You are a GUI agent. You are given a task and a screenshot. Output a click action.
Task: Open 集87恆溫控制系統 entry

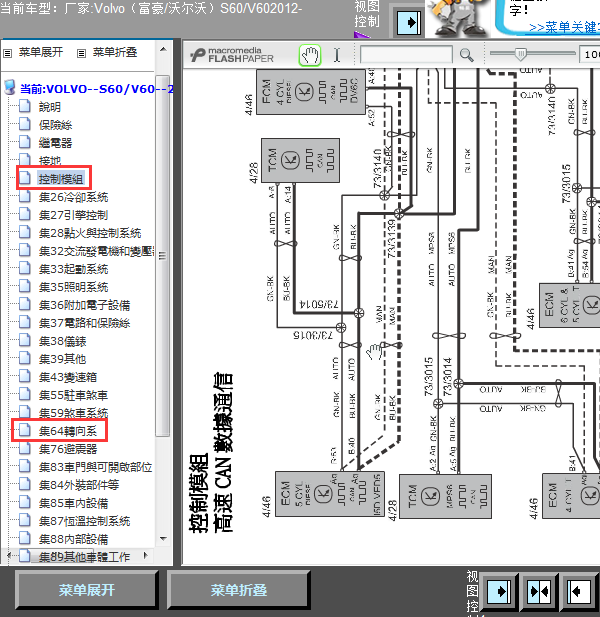pos(84,521)
